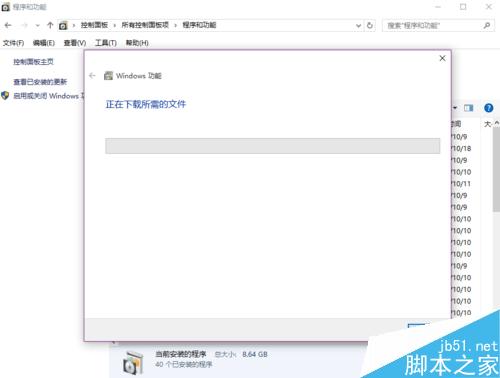Click the vertical scrollbar of program list
Image resolution: width=500 pixels, height=378 pixels.
(x=496, y=170)
